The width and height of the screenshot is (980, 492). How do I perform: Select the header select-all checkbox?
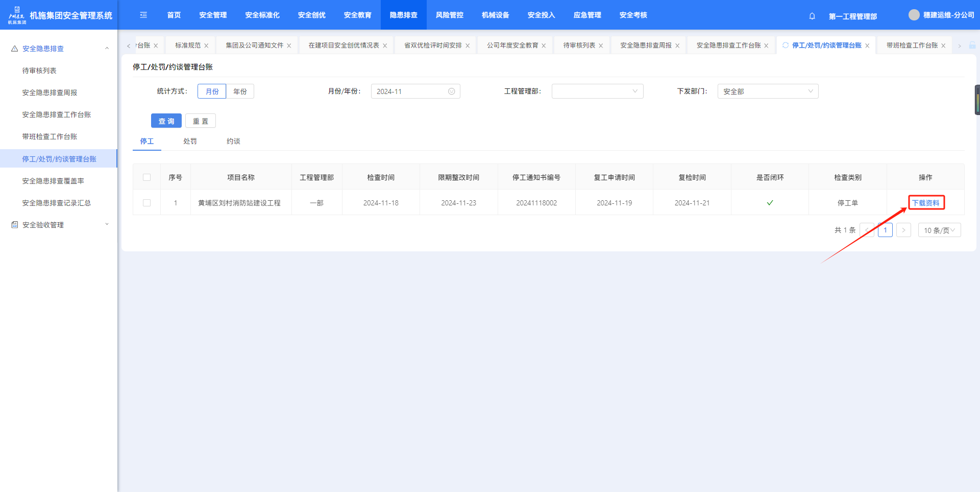coord(147,177)
